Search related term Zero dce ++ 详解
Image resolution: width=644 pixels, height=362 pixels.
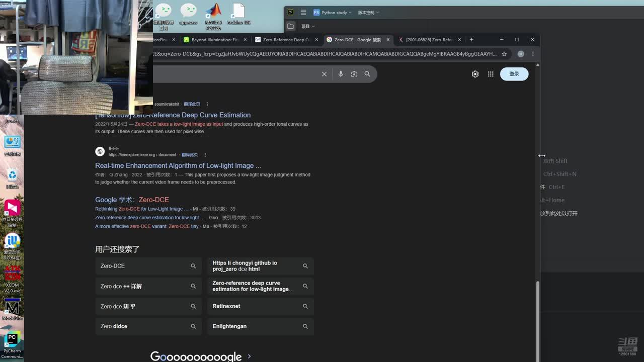148,286
